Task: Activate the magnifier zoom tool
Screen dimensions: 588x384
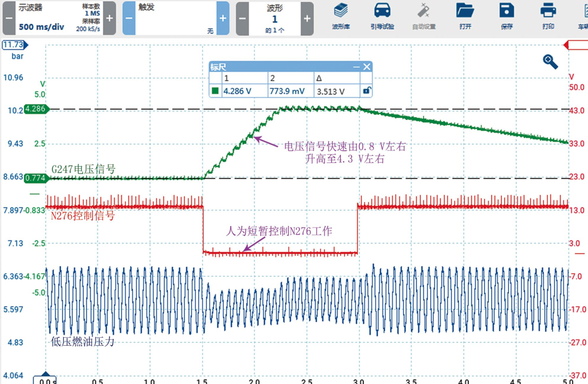Action: (550, 62)
